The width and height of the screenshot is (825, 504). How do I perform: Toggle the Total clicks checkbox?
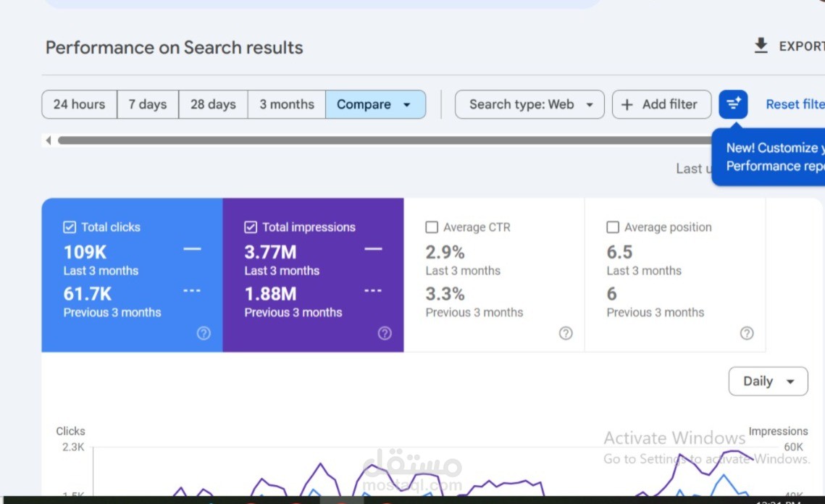click(70, 227)
